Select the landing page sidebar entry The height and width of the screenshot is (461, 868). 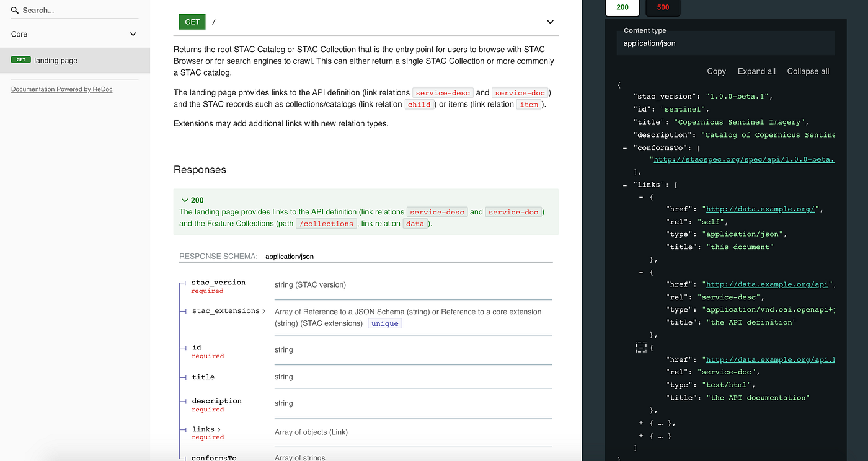point(75,60)
